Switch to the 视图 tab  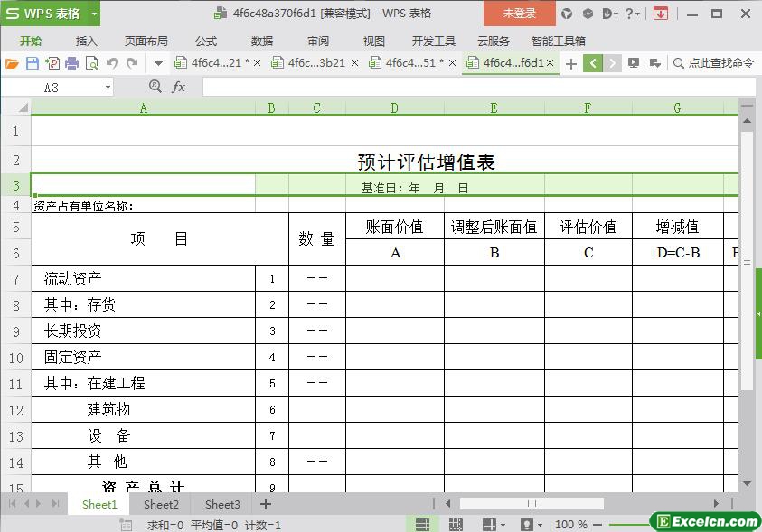pyautogui.click(x=373, y=42)
